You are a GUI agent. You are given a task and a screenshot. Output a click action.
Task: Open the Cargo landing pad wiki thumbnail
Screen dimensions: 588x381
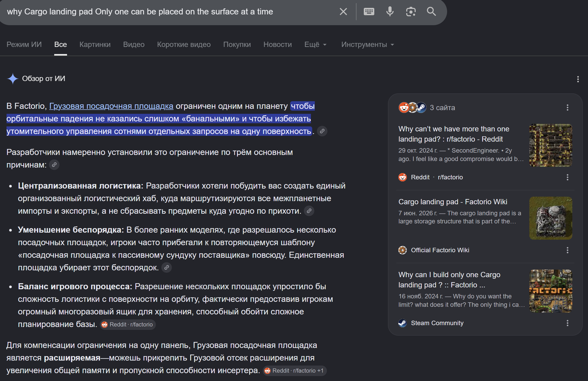pos(551,218)
